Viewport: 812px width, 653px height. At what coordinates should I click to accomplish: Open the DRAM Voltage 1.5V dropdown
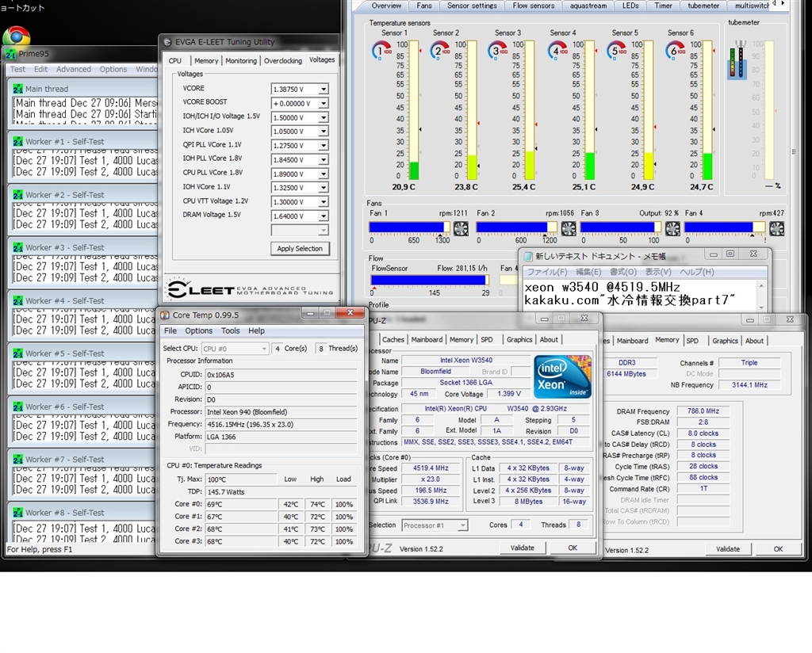[x=324, y=216]
